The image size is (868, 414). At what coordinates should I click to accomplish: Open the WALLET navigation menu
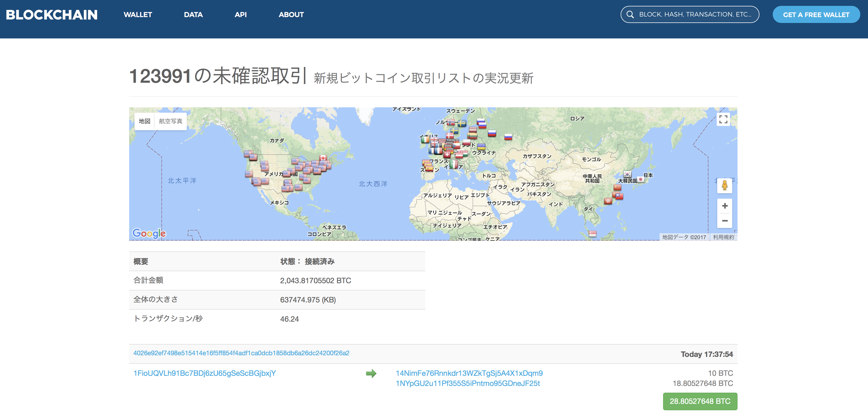click(x=138, y=14)
